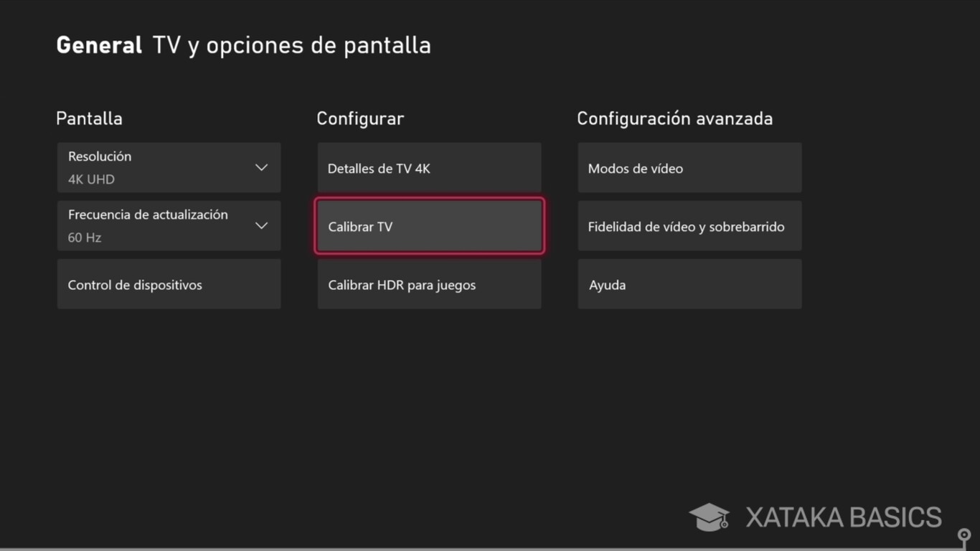Image resolution: width=980 pixels, height=551 pixels.
Task: Open Detalles de TV 4K
Action: [429, 168]
